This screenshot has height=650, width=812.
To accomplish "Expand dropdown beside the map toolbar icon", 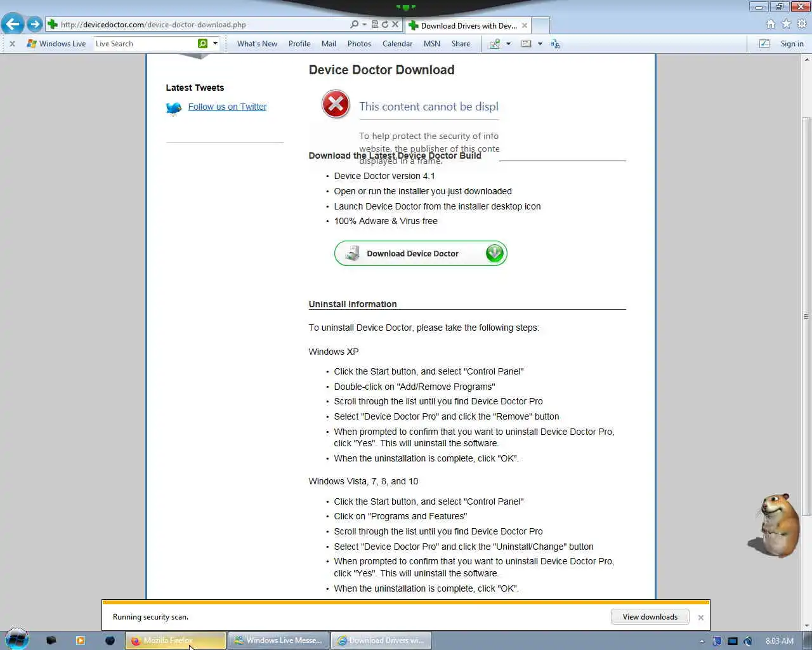I will pyautogui.click(x=508, y=44).
